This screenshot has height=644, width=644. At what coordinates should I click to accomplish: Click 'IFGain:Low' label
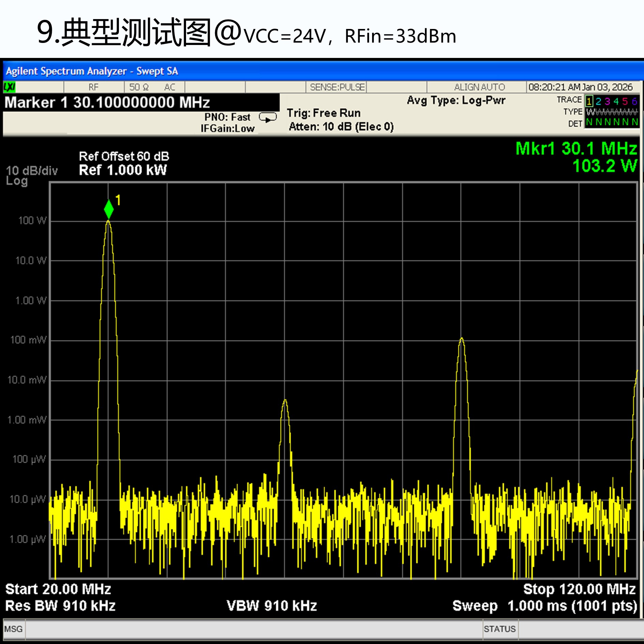[x=228, y=128]
